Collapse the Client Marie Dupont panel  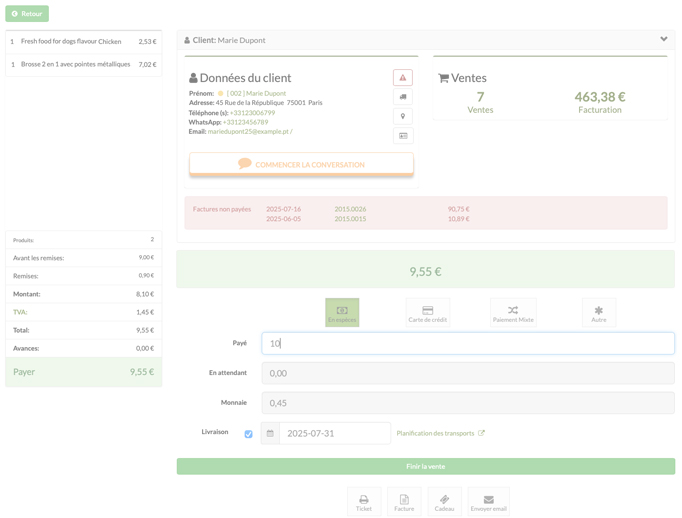pos(664,39)
